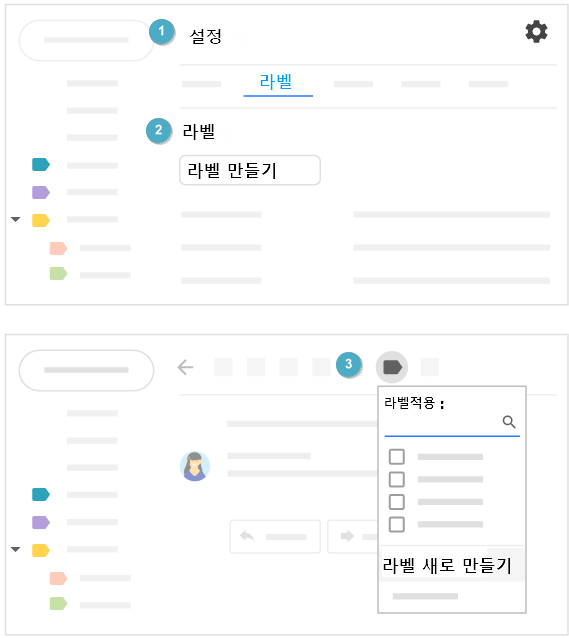The image size is (569, 638).
Task: Collapse the yellow label tree in top sidebar
Action: [15, 219]
